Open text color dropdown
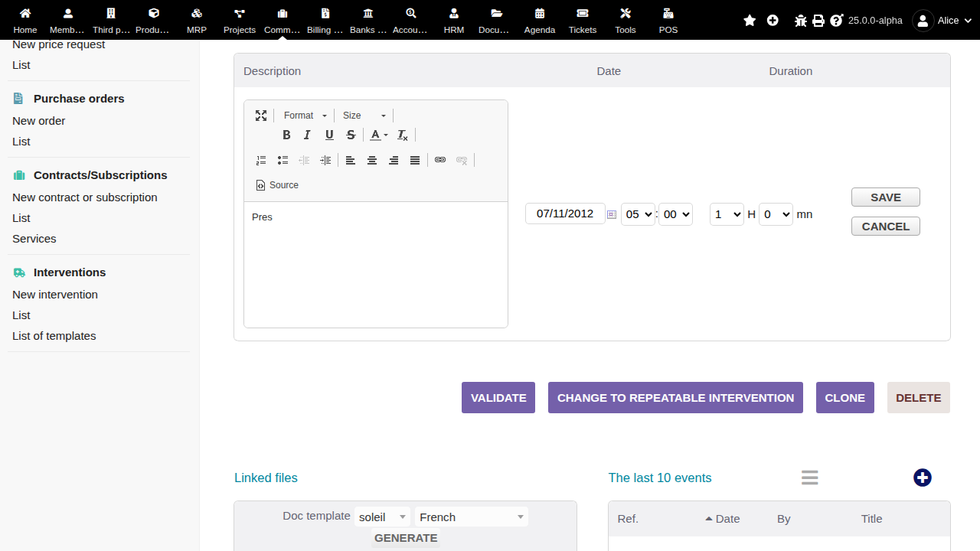Viewport: 980px width, 551px height. pyautogui.click(x=379, y=135)
